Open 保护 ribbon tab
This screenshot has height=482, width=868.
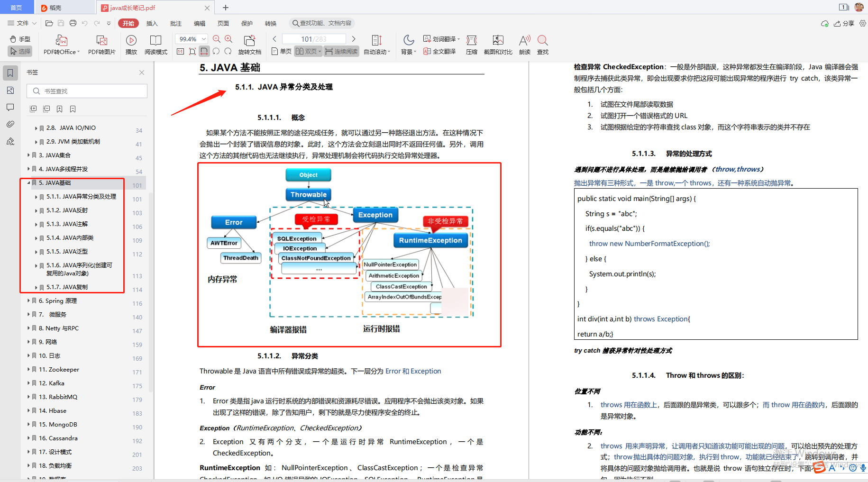(x=247, y=23)
